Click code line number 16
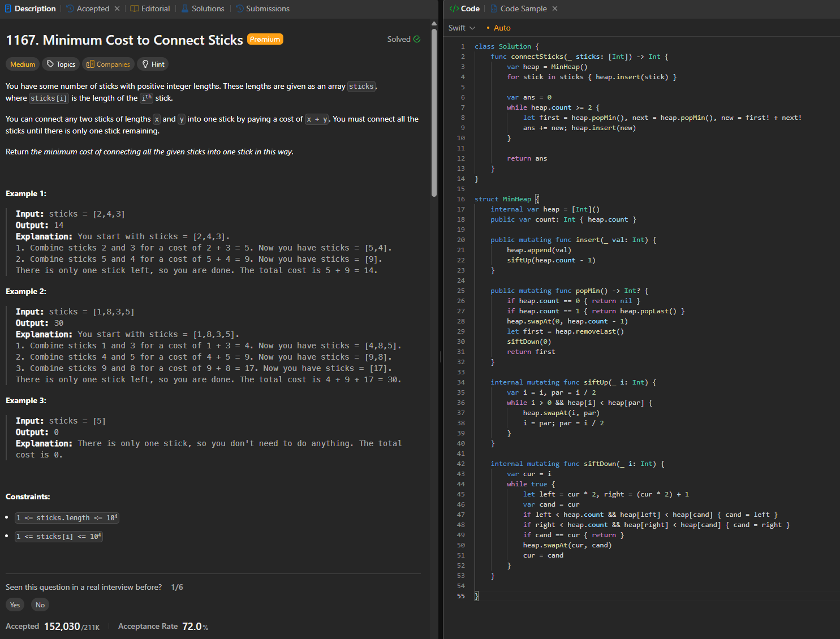 point(461,199)
